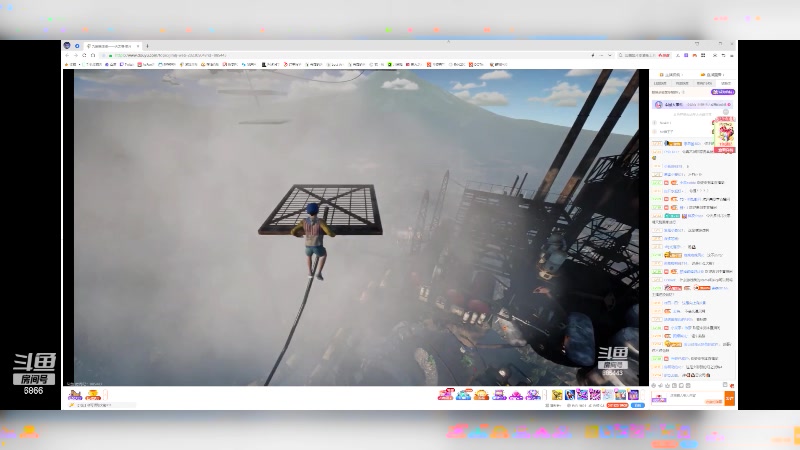Click the red pill button under gift bar

pos(617,405)
